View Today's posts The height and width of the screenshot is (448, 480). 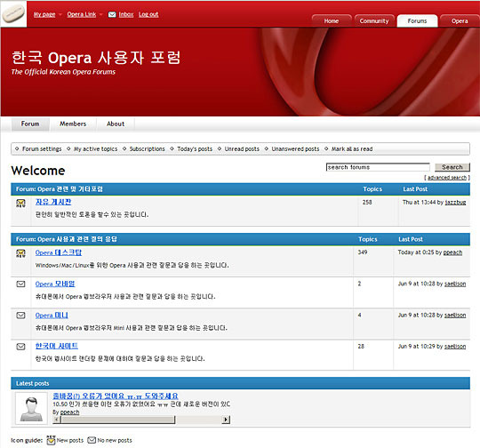pos(195,148)
